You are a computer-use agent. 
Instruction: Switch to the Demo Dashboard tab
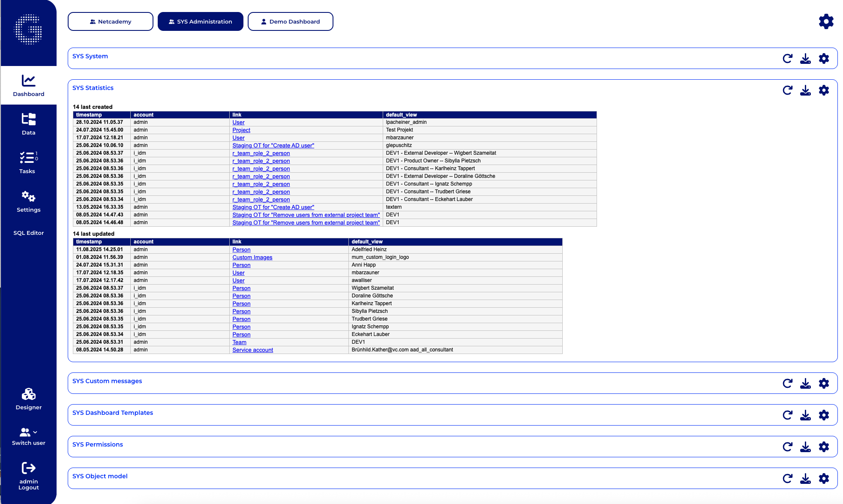point(290,21)
